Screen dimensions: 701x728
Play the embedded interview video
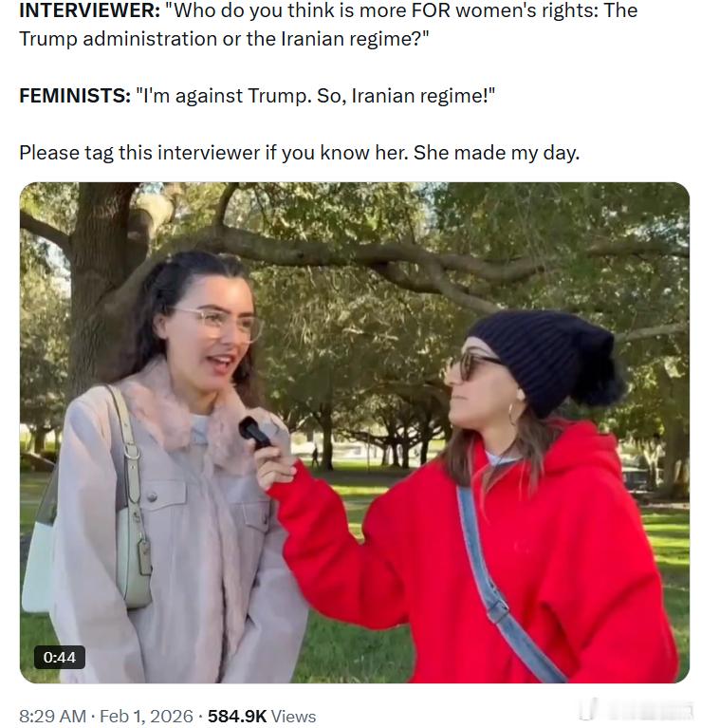[355, 432]
